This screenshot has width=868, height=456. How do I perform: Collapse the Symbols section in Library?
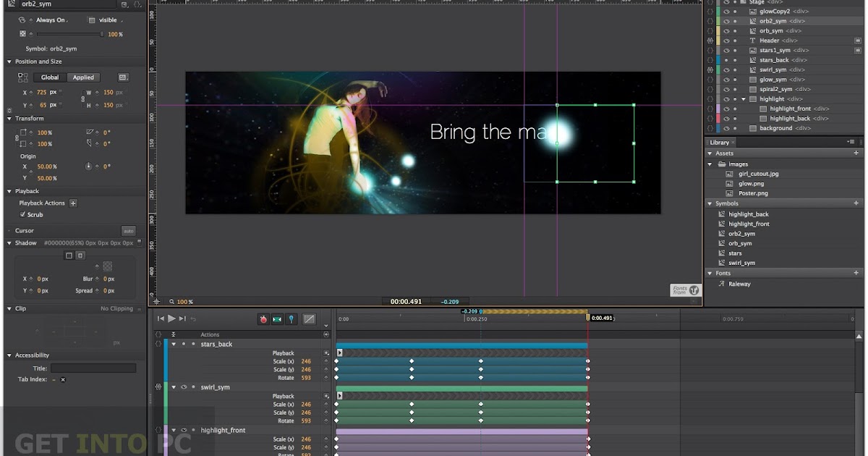coord(710,203)
